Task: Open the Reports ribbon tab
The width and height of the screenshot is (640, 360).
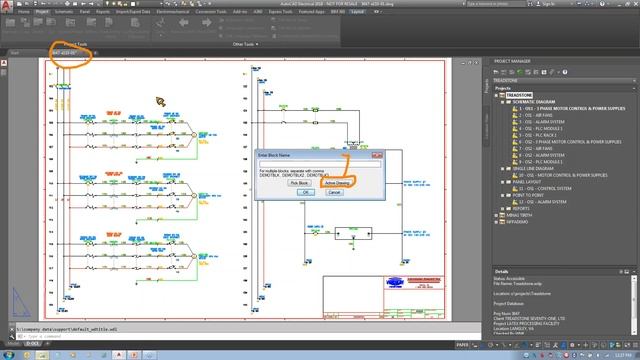Action: pos(102,12)
